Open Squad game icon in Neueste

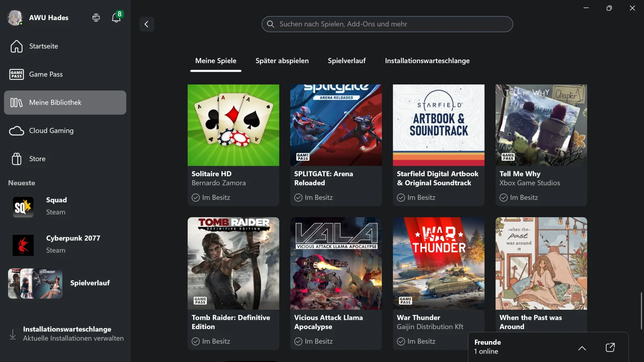click(x=23, y=207)
